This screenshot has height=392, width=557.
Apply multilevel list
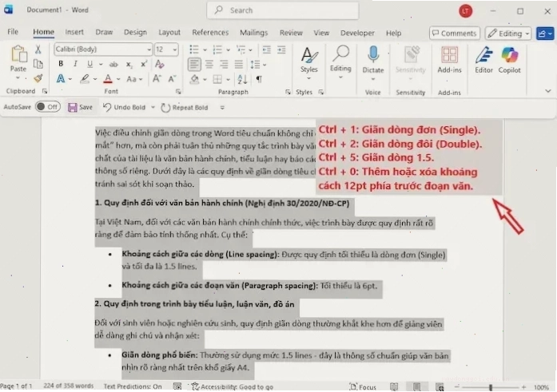241,49
